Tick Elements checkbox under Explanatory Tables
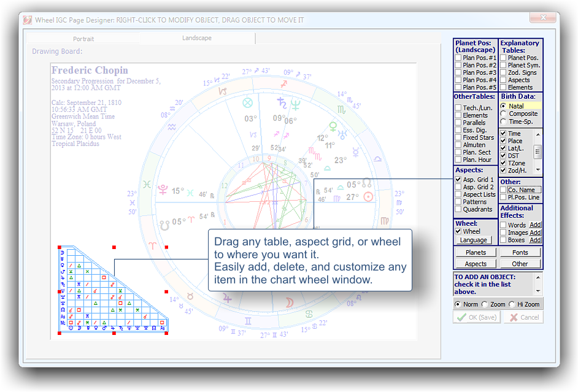This screenshot has height=392, width=578. coord(503,87)
